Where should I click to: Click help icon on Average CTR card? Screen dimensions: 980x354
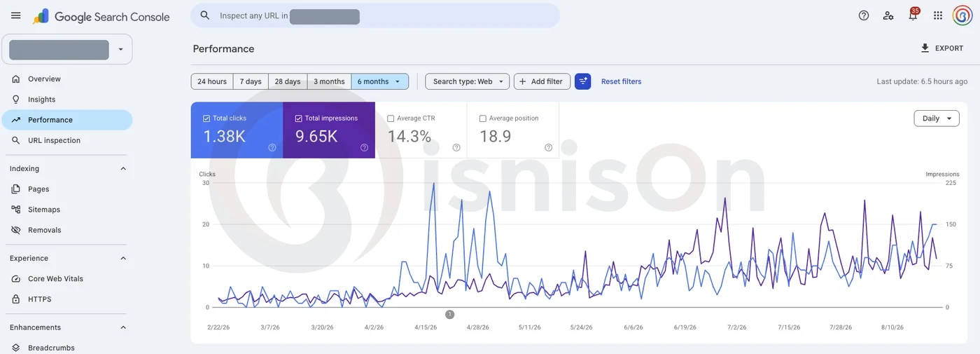[x=456, y=147]
